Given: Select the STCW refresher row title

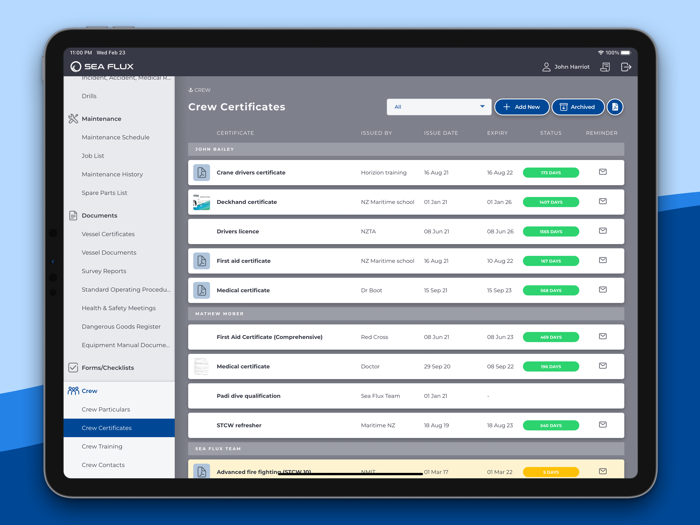Looking at the screenshot, I should pos(239,425).
